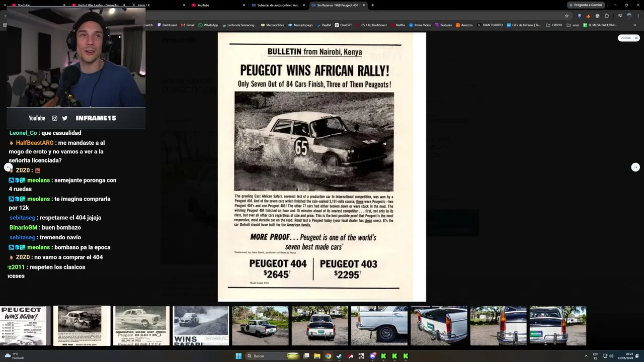Expand the 'aires' bookmarks folder

(x=574, y=25)
